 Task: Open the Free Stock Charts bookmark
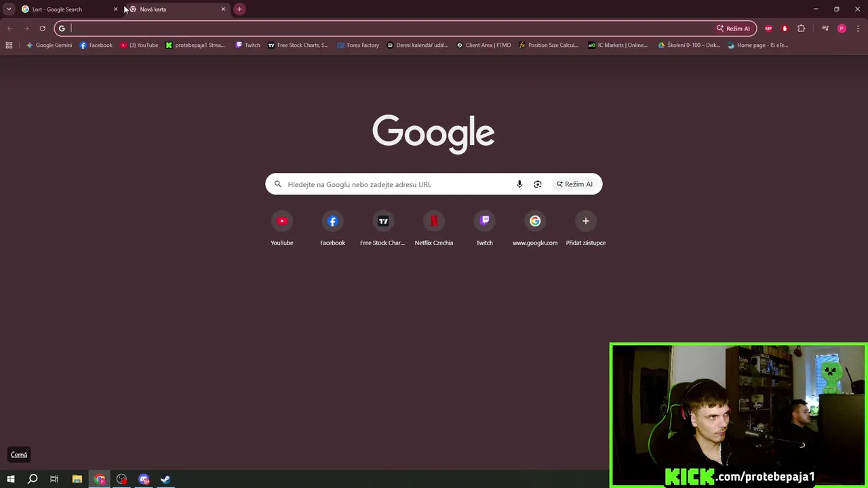tap(298, 45)
